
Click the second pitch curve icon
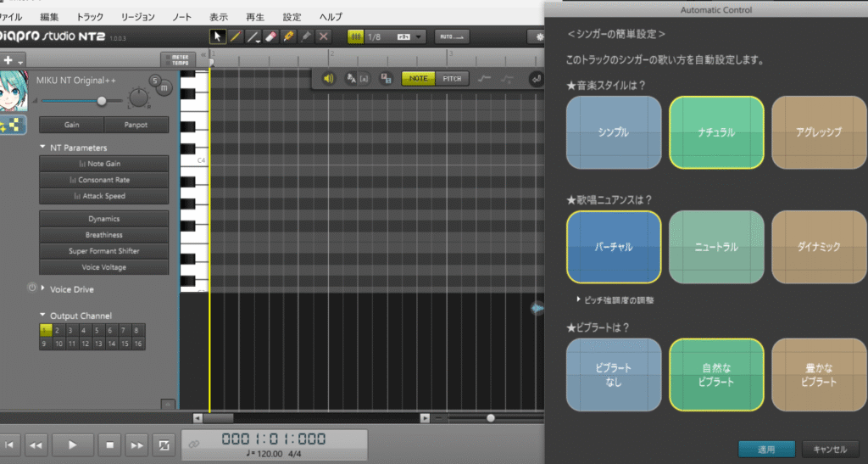(x=507, y=79)
